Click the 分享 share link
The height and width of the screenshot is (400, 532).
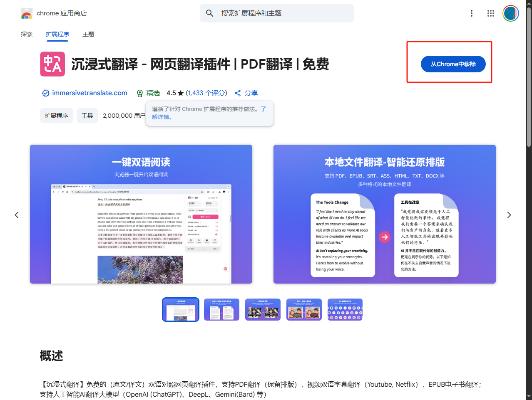pyautogui.click(x=251, y=93)
